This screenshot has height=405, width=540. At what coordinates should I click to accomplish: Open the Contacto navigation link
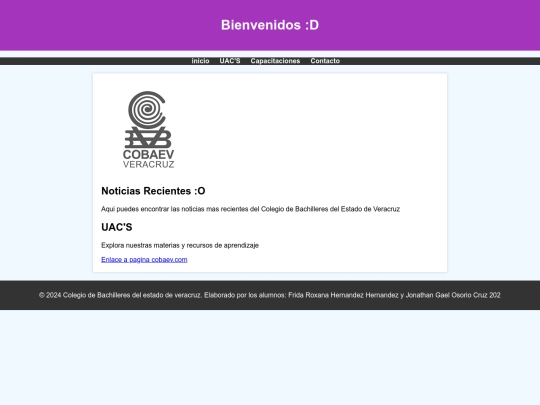coord(325,61)
